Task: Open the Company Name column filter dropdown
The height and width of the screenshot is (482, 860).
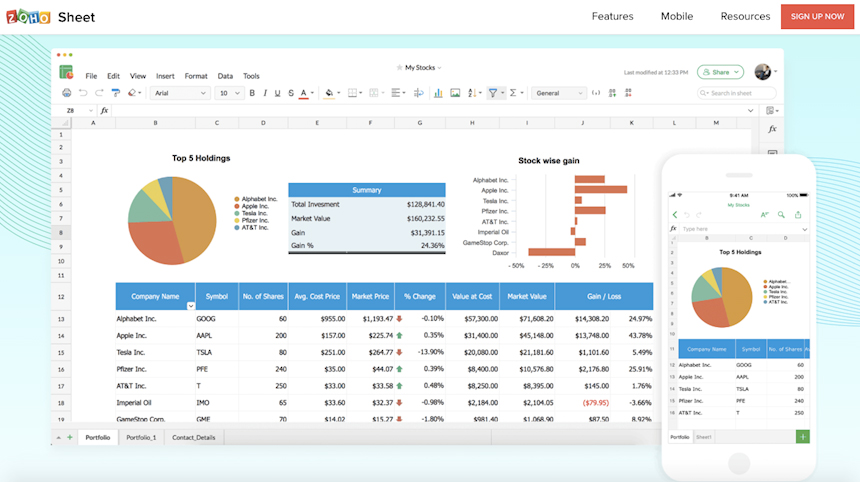Action: (190, 306)
